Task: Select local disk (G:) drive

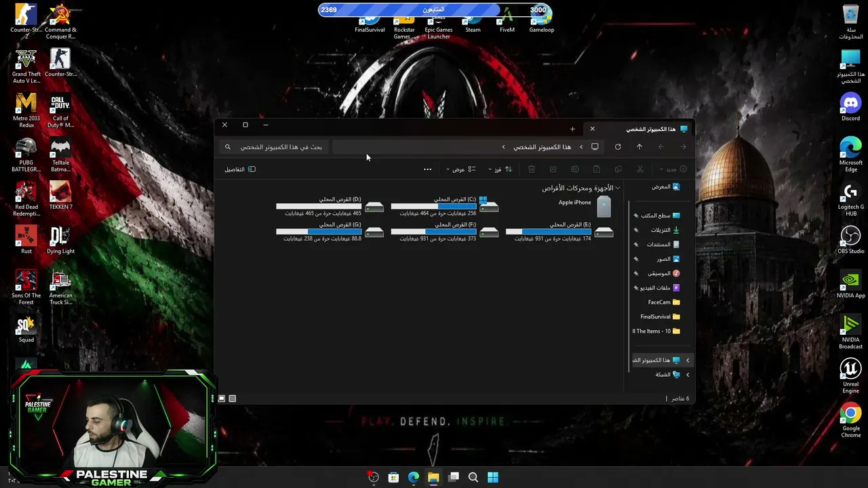Action: tap(330, 231)
